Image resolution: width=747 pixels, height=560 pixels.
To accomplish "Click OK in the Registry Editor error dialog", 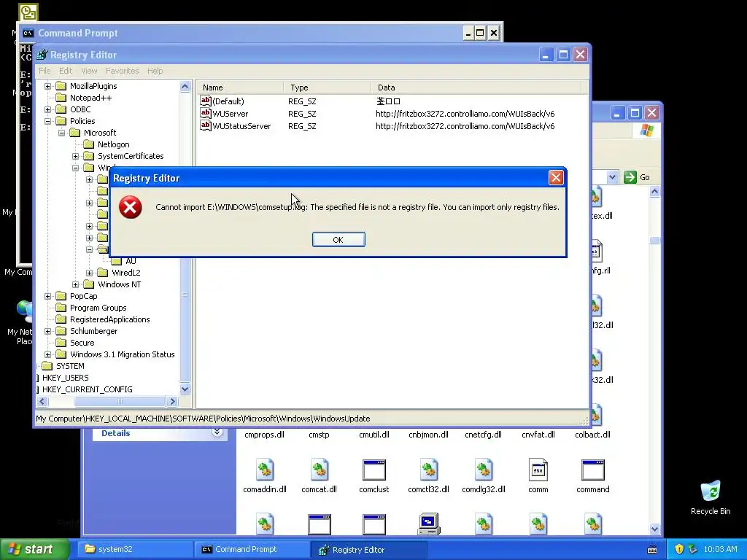I will click(x=338, y=239).
